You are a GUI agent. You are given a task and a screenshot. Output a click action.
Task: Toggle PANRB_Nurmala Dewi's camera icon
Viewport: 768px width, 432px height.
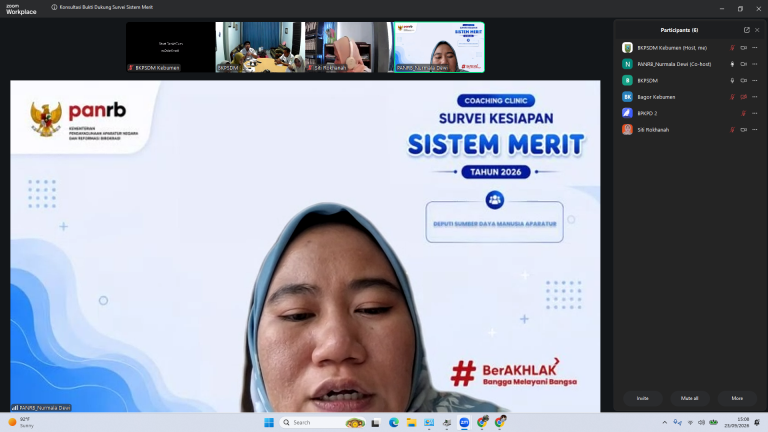tap(744, 64)
